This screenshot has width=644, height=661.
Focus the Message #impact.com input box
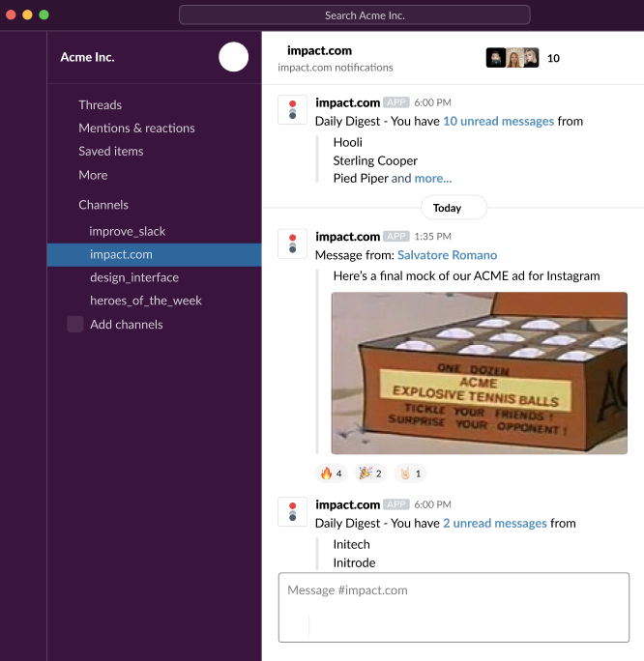[x=454, y=590]
